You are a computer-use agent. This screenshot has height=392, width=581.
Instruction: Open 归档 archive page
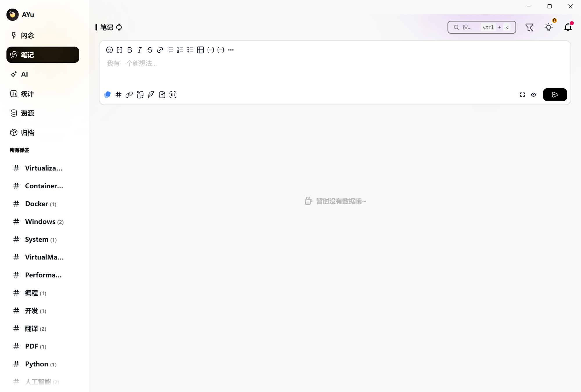(x=43, y=133)
